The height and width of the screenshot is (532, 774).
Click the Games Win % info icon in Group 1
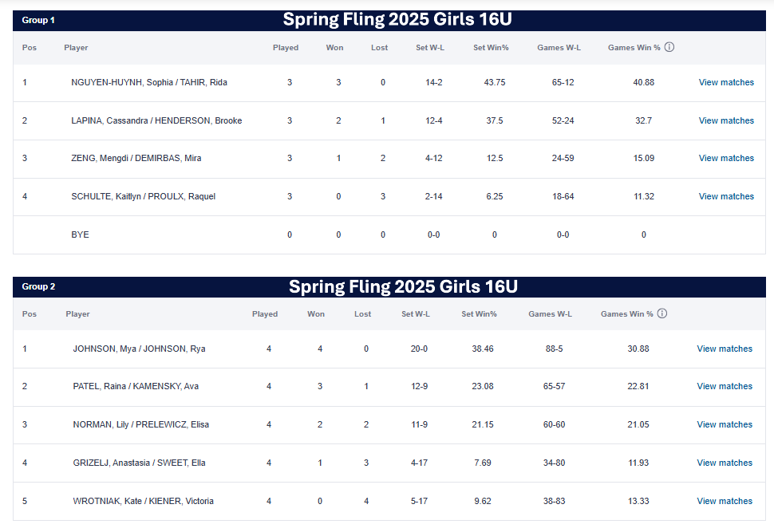click(x=669, y=47)
